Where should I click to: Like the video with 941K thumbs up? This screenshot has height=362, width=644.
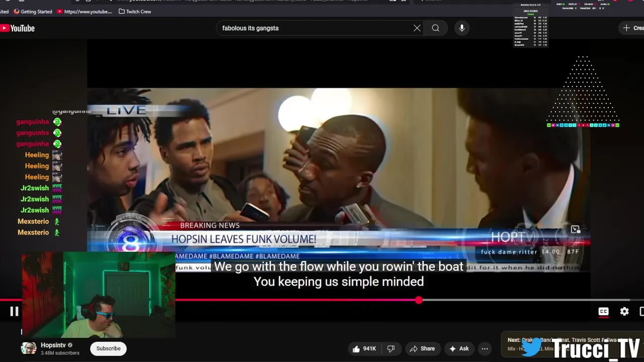click(x=365, y=348)
